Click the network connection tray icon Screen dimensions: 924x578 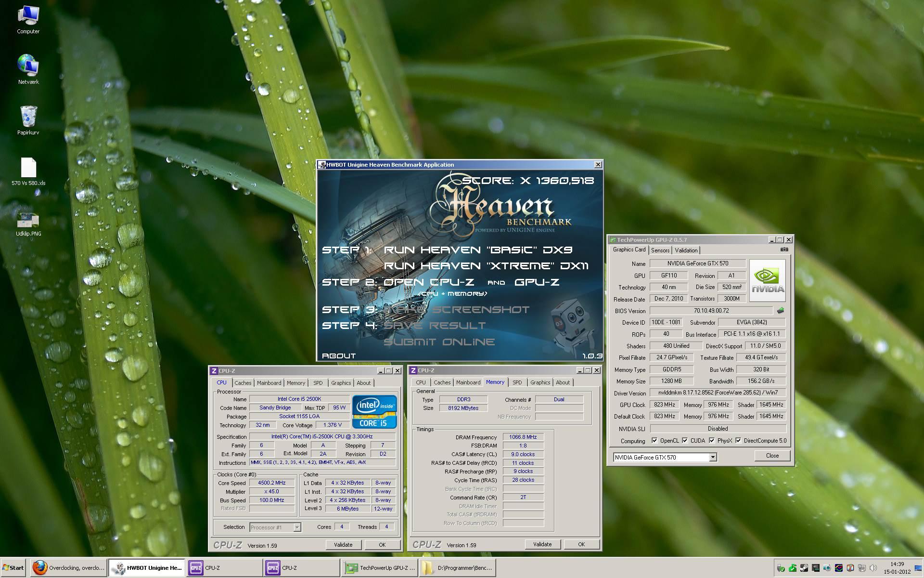[862, 568]
